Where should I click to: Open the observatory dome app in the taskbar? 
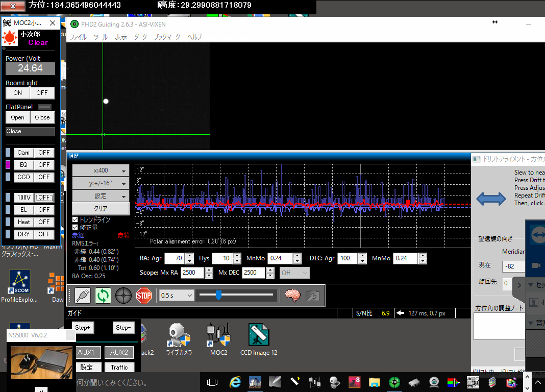(255, 382)
